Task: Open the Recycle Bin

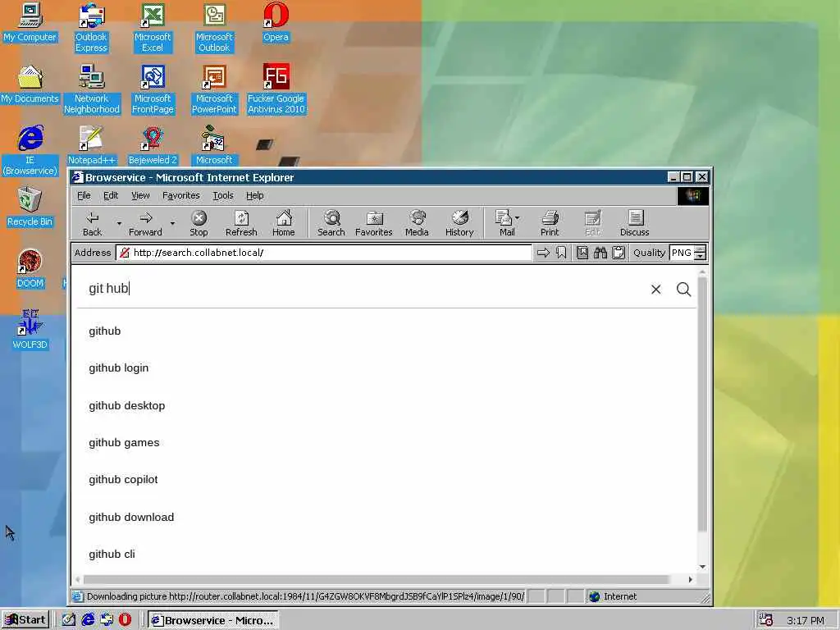Action: 30,208
